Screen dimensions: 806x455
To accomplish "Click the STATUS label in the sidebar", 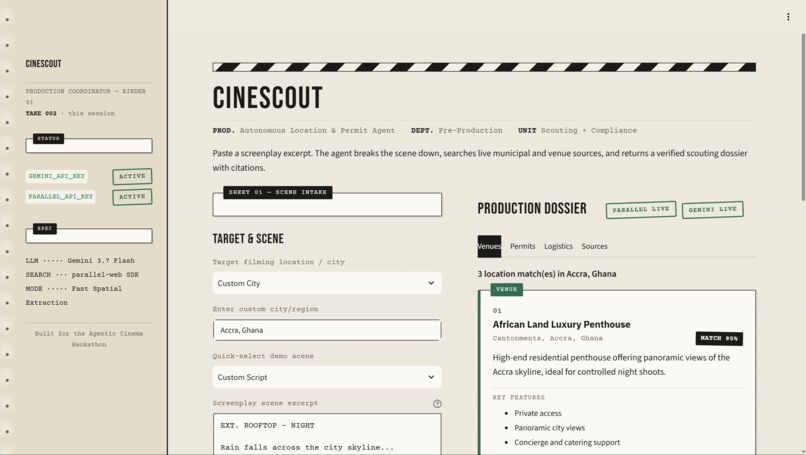I will pyautogui.click(x=48, y=139).
